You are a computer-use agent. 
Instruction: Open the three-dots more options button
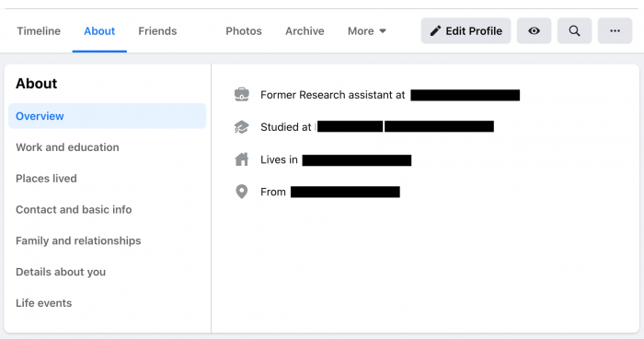coord(615,30)
